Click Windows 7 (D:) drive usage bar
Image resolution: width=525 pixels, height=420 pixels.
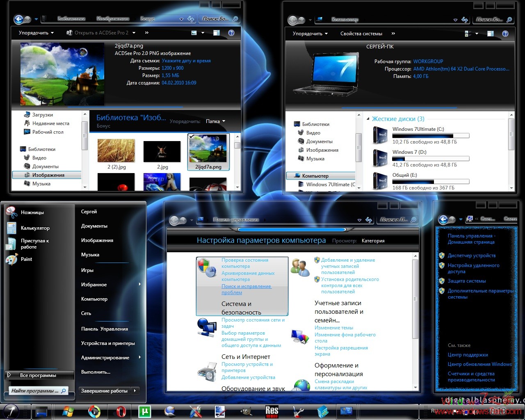(431, 158)
